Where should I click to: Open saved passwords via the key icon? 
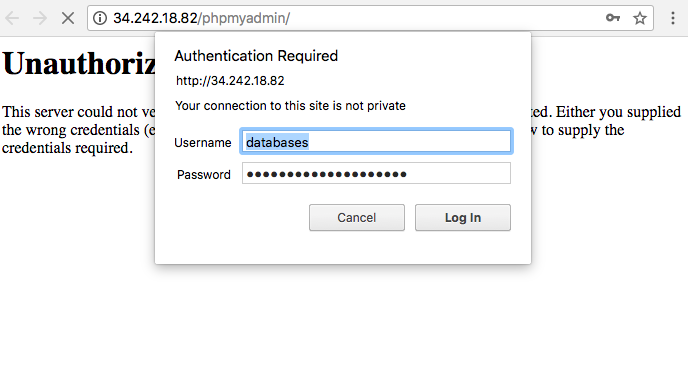(x=613, y=18)
